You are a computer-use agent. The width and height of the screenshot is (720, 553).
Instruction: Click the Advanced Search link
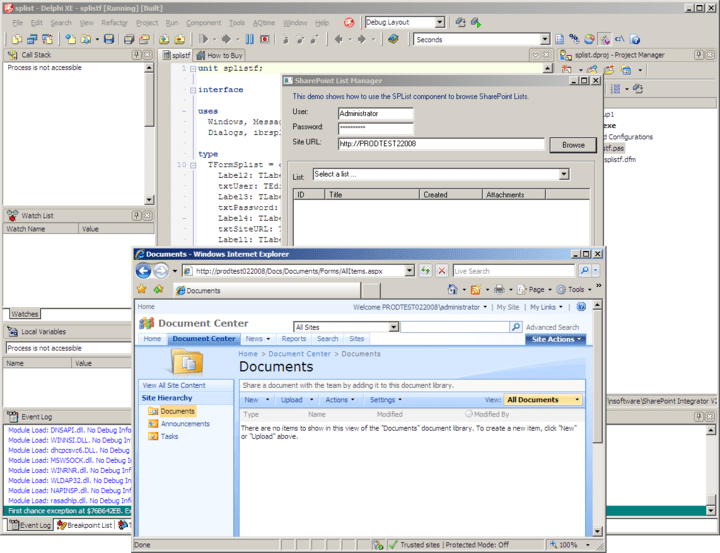click(x=552, y=327)
